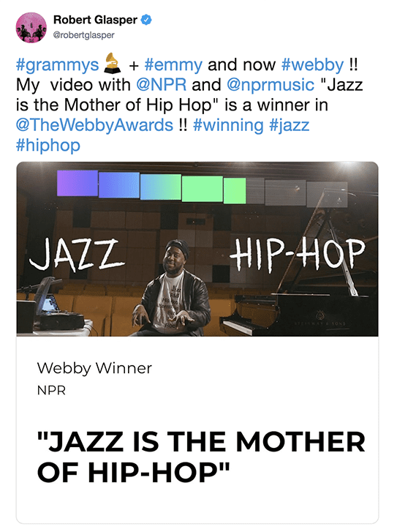Open the video preview thumbnail
The height and width of the screenshot is (532, 397).
(x=197, y=249)
